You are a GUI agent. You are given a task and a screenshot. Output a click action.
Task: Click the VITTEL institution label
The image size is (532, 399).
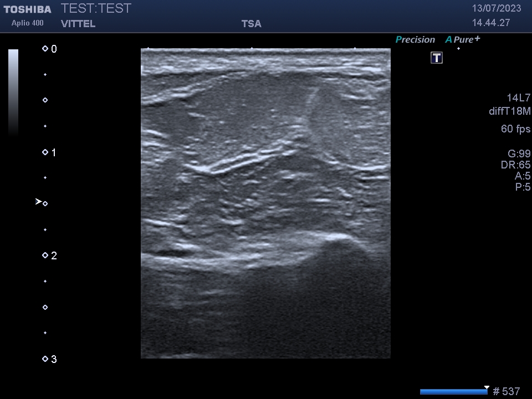pyautogui.click(x=78, y=24)
